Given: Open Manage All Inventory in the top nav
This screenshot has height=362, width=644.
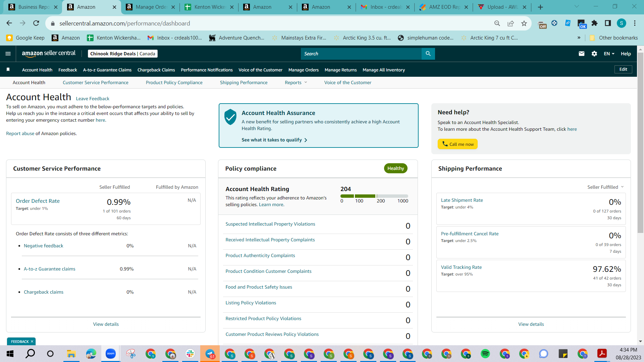Looking at the screenshot, I should 384,70.
